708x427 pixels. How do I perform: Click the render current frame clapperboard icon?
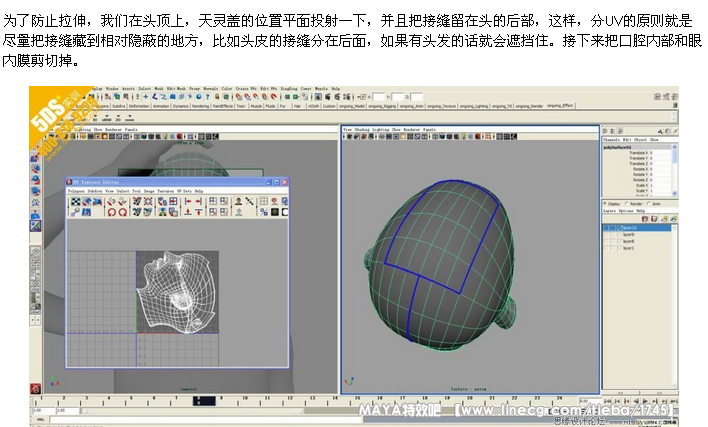pyautogui.click(x=327, y=97)
